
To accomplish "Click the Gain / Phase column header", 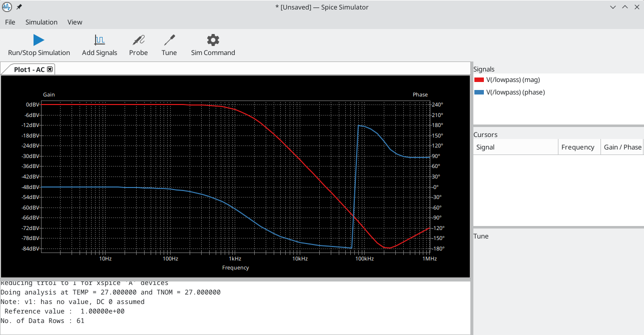I will (622, 146).
